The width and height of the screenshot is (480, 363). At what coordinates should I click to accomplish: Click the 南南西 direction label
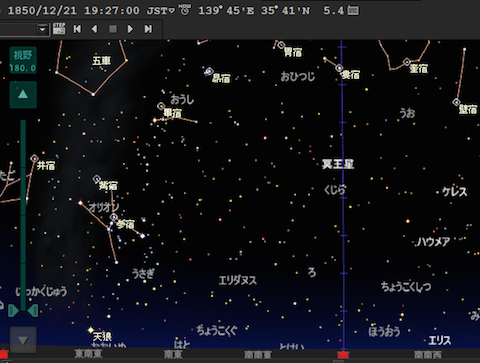click(428, 354)
